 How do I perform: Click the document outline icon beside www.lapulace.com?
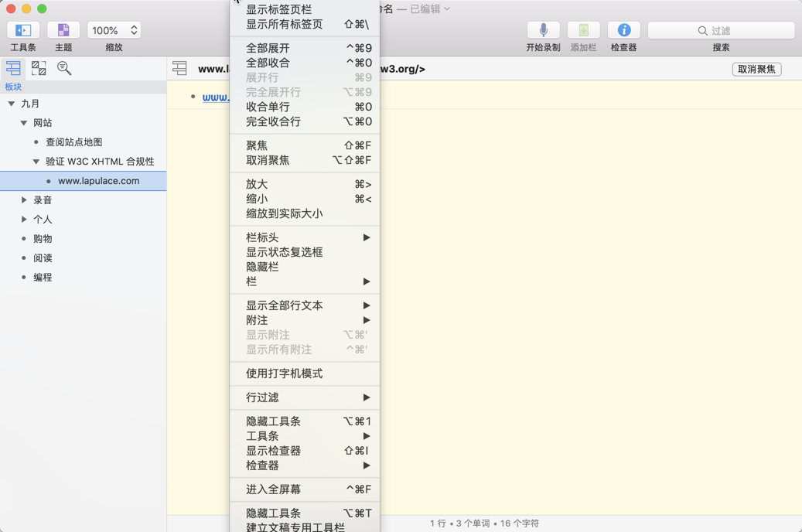[x=181, y=68]
